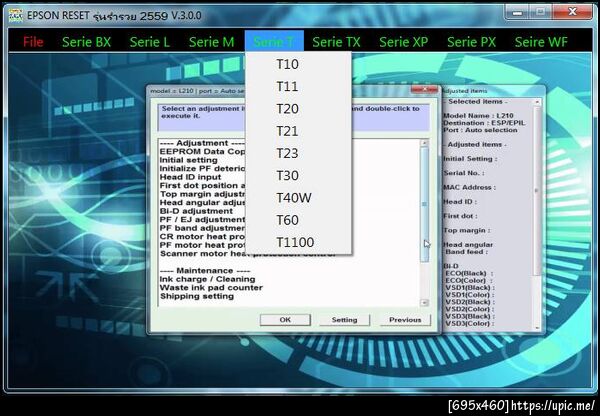This screenshot has width=600, height=416.
Task: Choose T11 from the dropdown list
Action: tap(298, 86)
